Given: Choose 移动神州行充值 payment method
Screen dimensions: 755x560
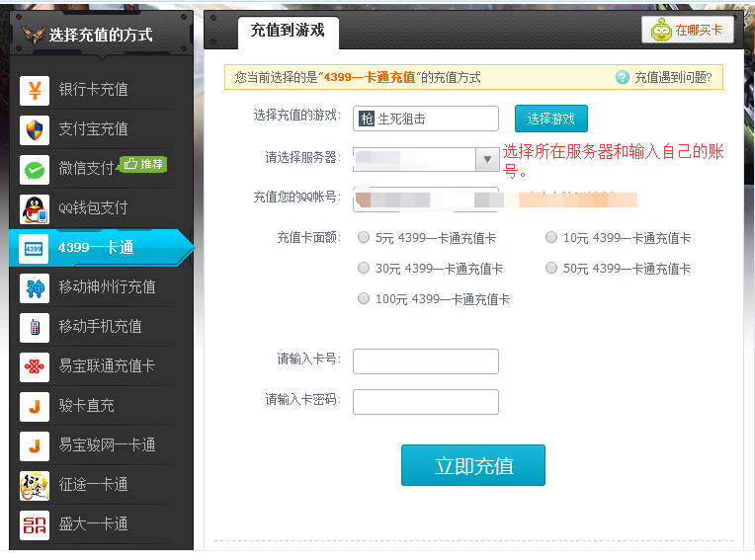Looking at the screenshot, I should click(101, 288).
